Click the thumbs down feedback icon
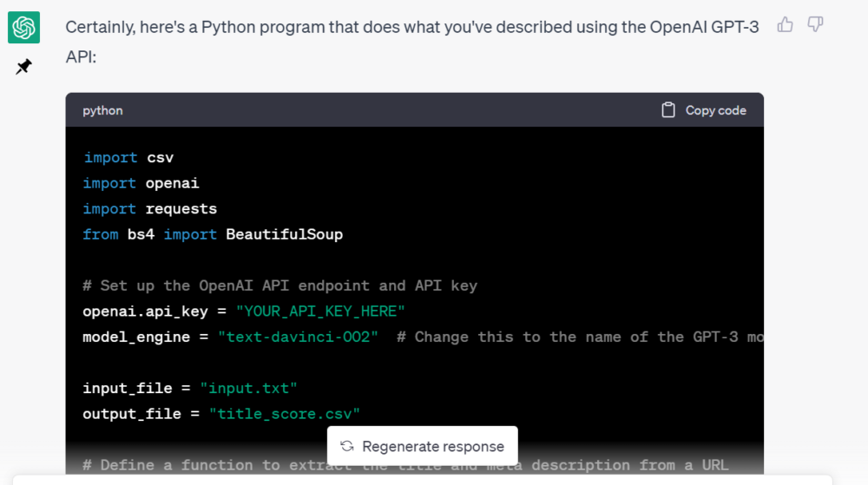 [x=815, y=25]
